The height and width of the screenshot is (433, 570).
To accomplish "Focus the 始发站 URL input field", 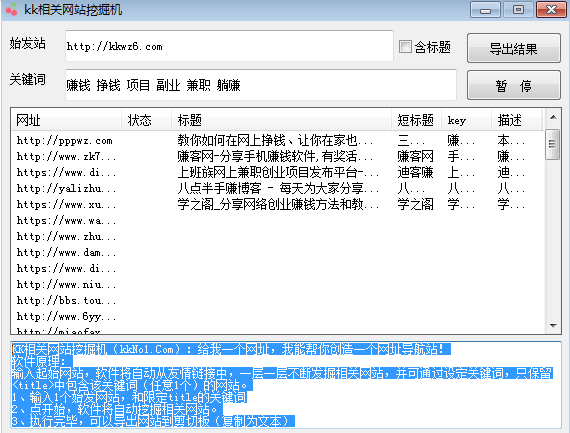I will tap(229, 46).
